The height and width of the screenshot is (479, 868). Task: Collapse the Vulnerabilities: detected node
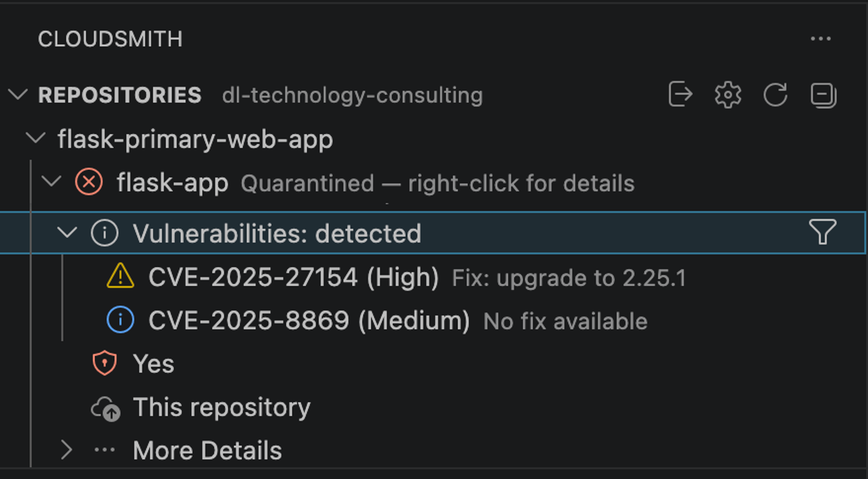tap(68, 232)
